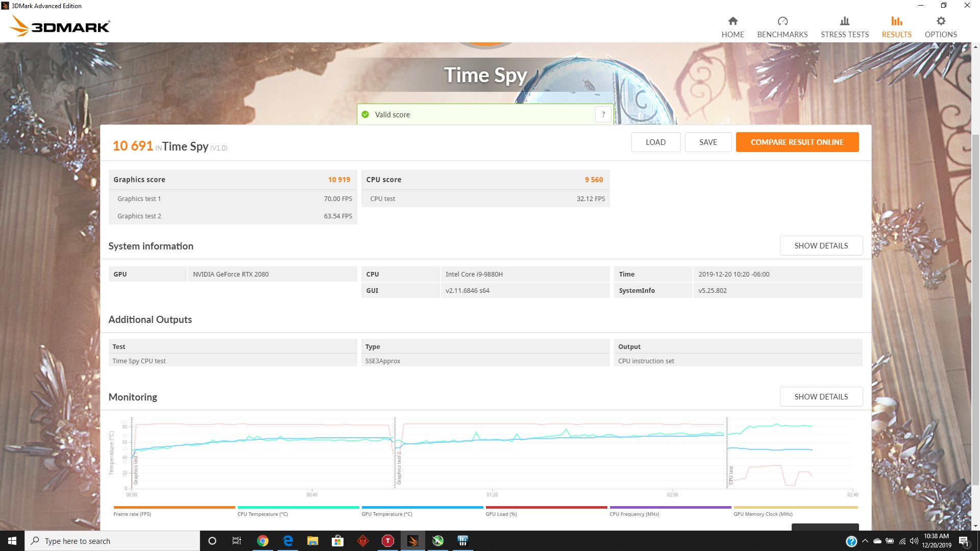Open the taskbar clock and date

pos(936,541)
